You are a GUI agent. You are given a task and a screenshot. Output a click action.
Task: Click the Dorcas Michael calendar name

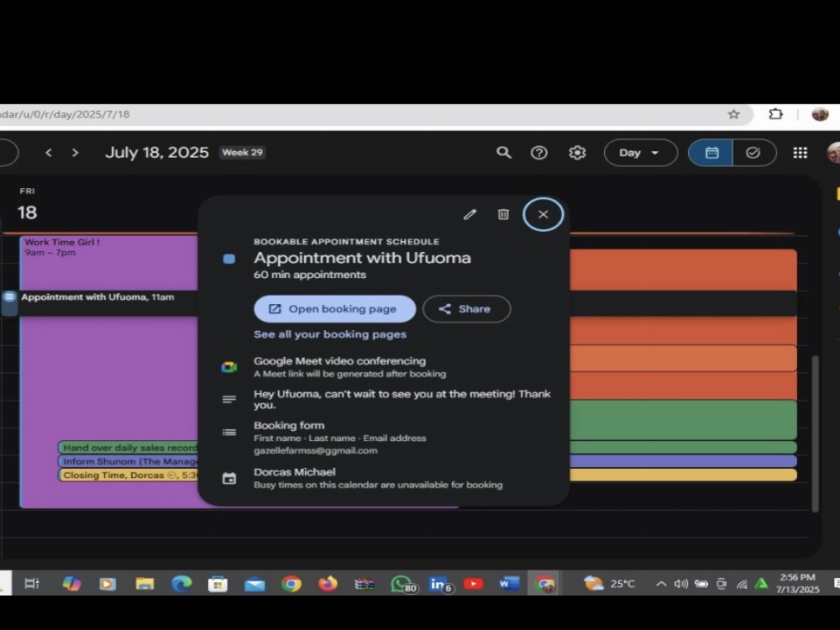295,472
